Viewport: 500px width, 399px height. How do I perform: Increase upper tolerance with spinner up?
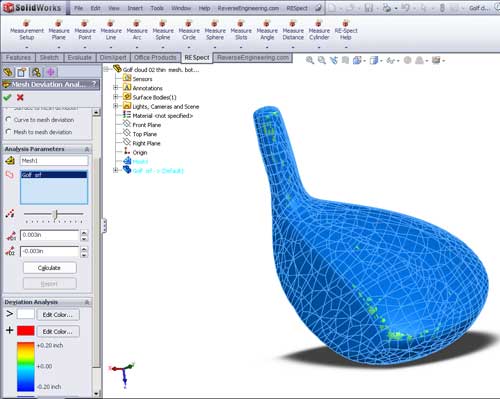click(x=84, y=233)
